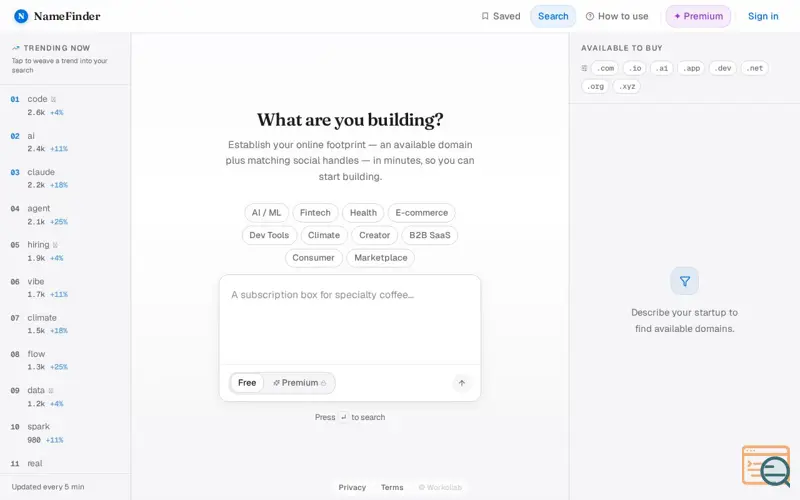Select the trending word code
Screen dimensions: 800x500
[x=37, y=99]
